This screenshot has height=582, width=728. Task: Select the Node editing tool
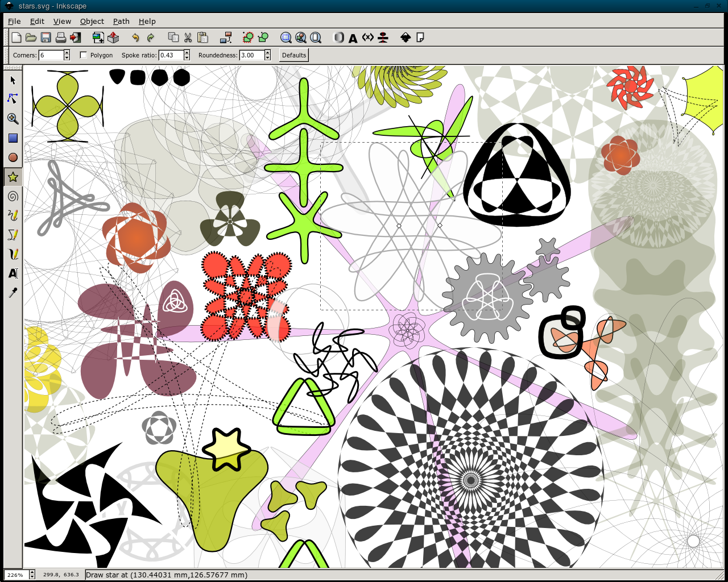tap(13, 99)
